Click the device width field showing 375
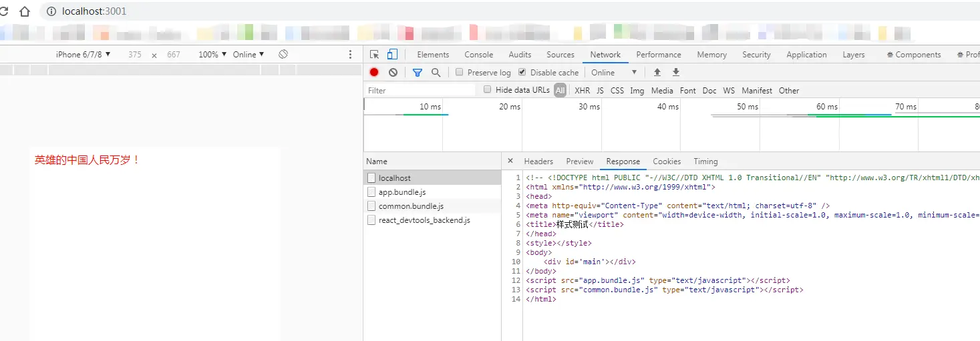The width and height of the screenshot is (980, 341). [x=135, y=55]
